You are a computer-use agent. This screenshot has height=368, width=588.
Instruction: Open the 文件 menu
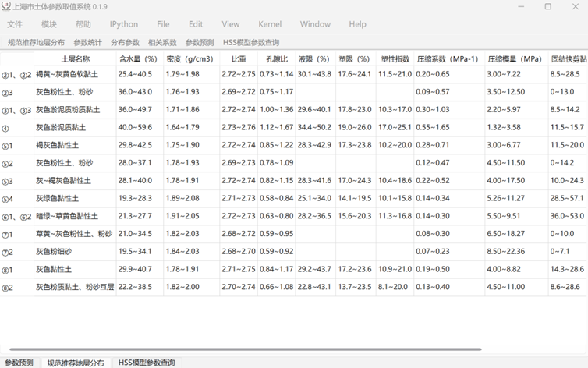tap(15, 24)
